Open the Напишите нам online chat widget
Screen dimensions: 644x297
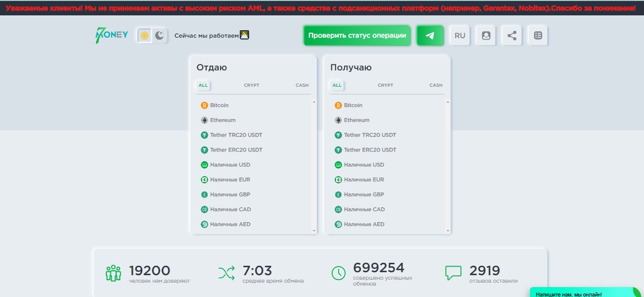coord(585,292)
